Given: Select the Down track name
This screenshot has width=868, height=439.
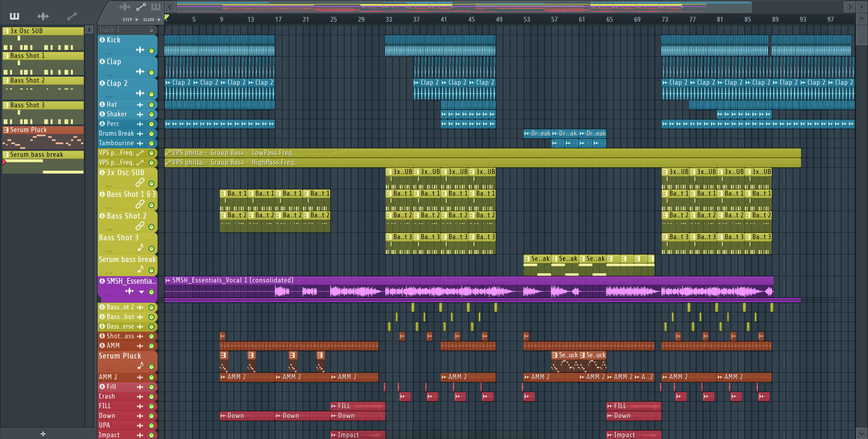Looking at the screenshot, I should click(x=107, y=416).
